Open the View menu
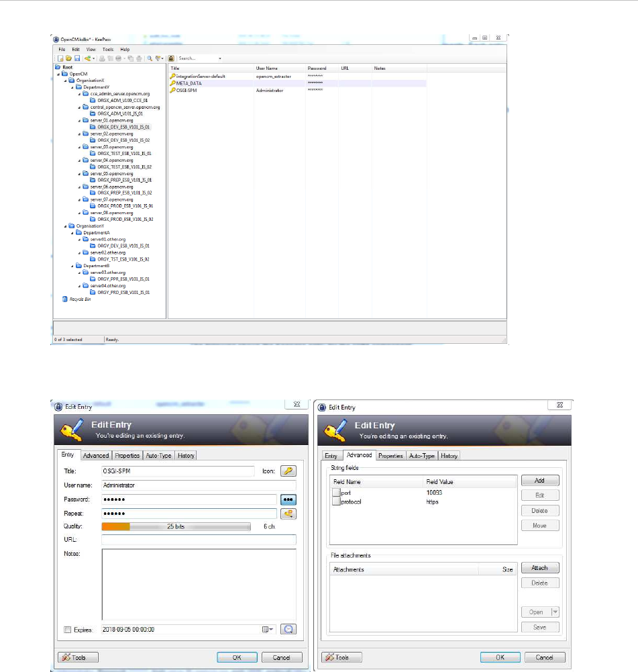This screenshot has width=638, height=672. (x=91, y=49)
